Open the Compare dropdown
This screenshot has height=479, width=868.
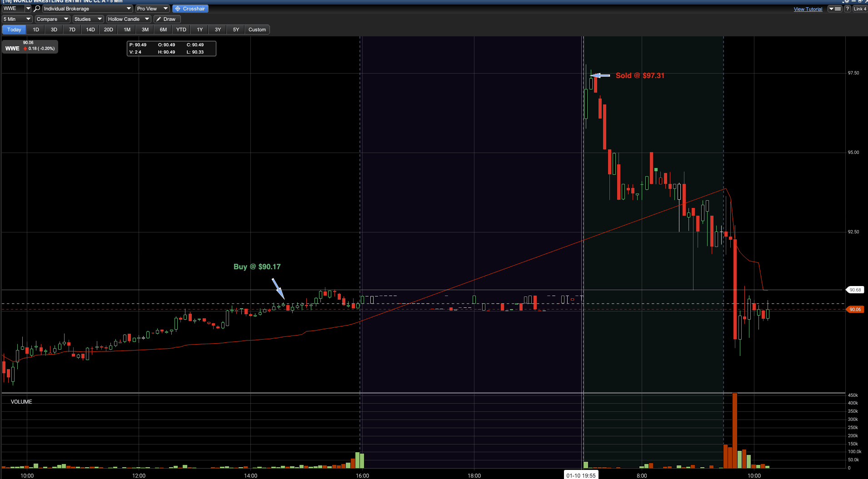52,19
